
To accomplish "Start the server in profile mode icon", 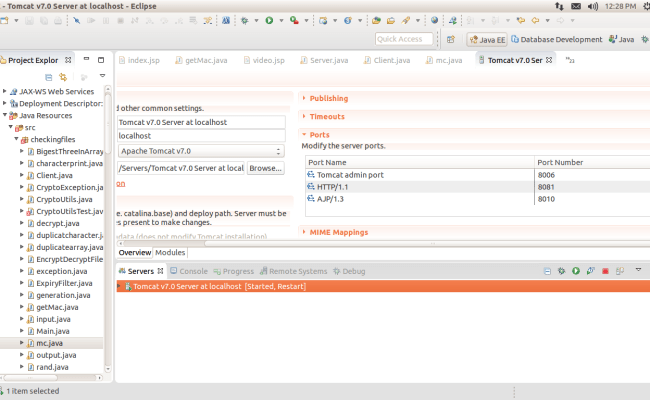I will click(x=591, y=271).
